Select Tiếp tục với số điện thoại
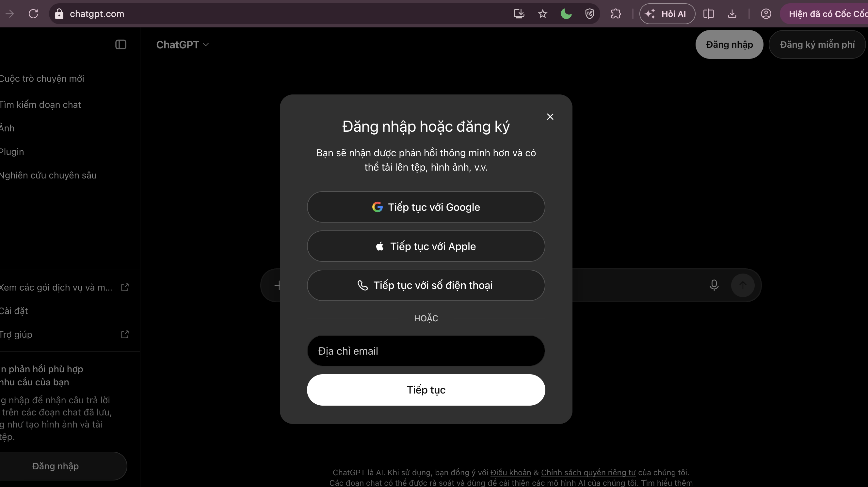 (426, 285)
